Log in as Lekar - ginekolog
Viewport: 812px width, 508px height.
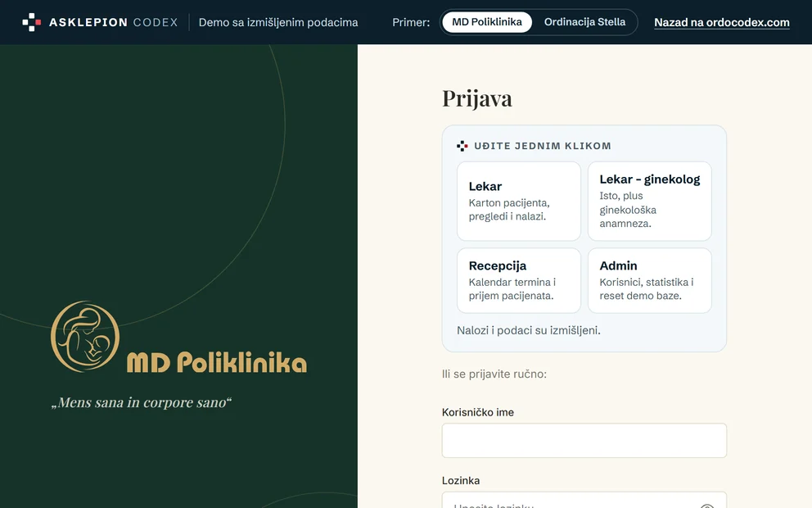[x=649, y=201]
